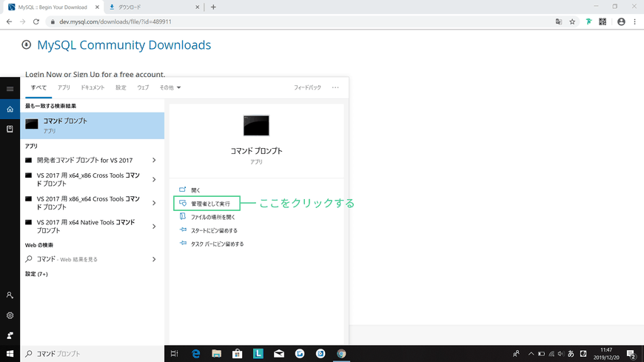Open the hamburger menu in search panel
This screenshot has width=644, height=362.
[10, 89]
